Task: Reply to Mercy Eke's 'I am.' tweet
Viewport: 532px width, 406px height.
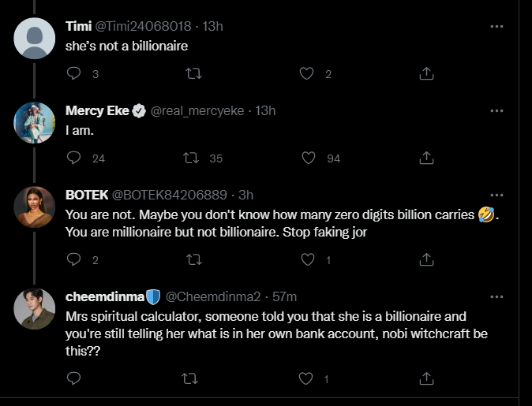Action: tap(74, 158)
